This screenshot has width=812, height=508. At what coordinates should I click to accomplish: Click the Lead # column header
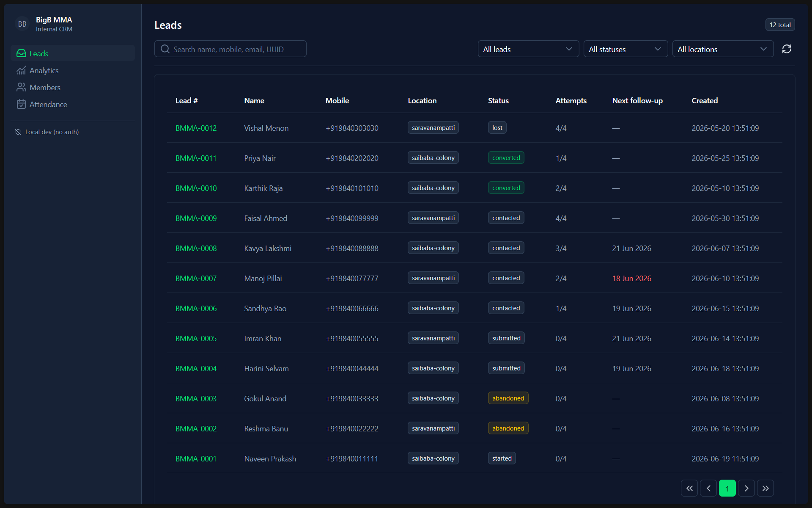(187, 100)
